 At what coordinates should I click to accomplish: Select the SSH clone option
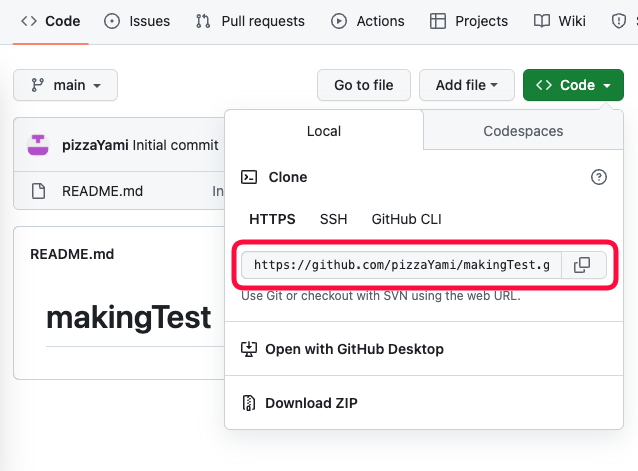click(x=333, y=219)
